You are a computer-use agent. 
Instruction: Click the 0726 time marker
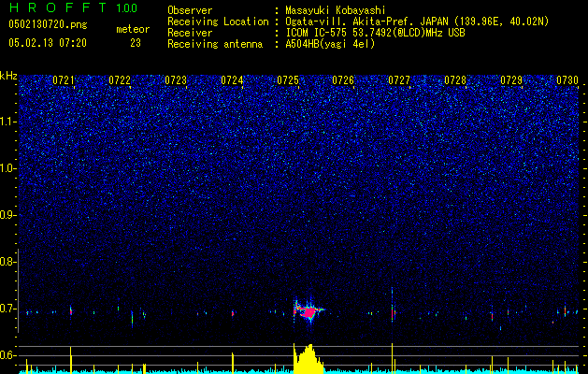point(343,80)
